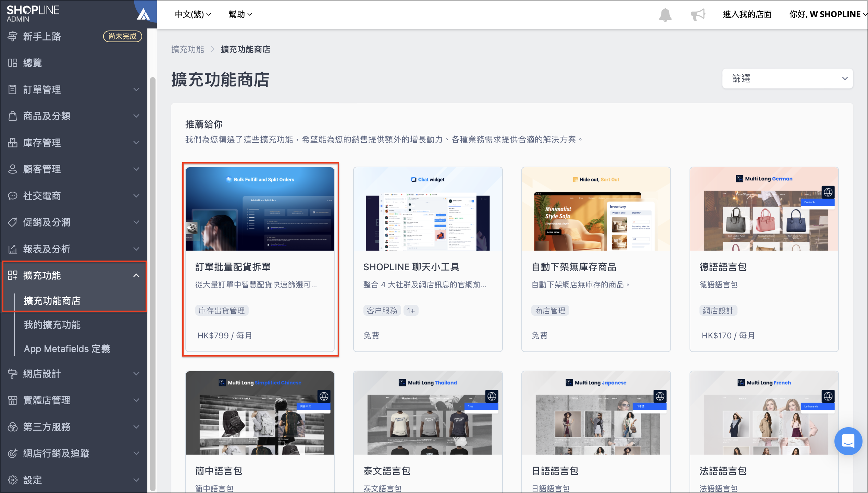Open the 中文(繁) language dropdown
Image resolution: width=868 pixels, height=493 pixels.
pos(193,14)
